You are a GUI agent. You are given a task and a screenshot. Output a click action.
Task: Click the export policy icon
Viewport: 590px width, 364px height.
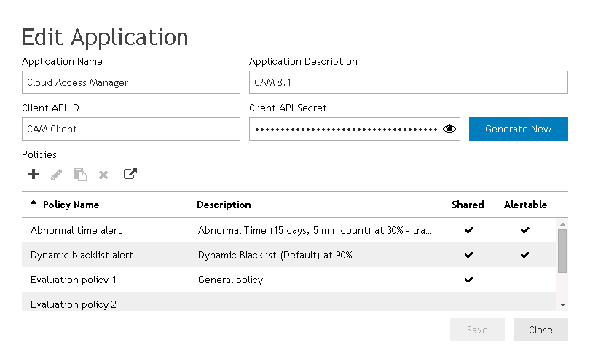tap(130, 175)
